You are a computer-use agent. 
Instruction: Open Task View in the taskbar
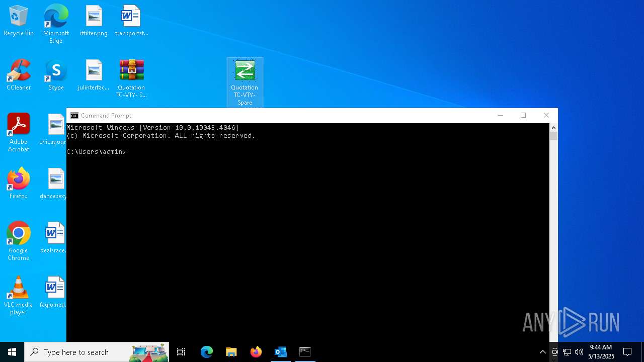pos(181,352)
